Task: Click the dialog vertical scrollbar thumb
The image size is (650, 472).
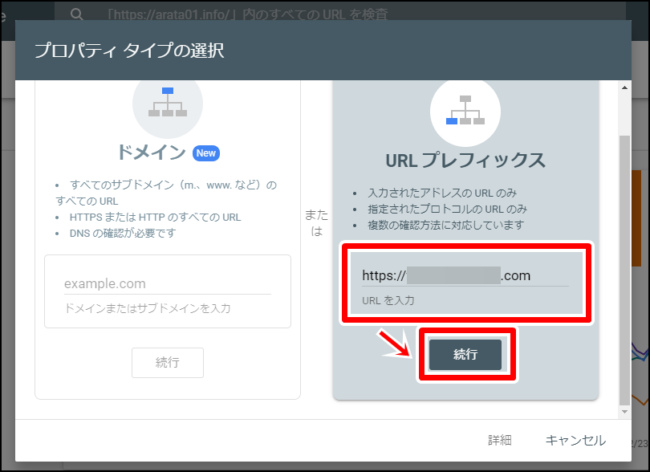Action: point(624,269)
